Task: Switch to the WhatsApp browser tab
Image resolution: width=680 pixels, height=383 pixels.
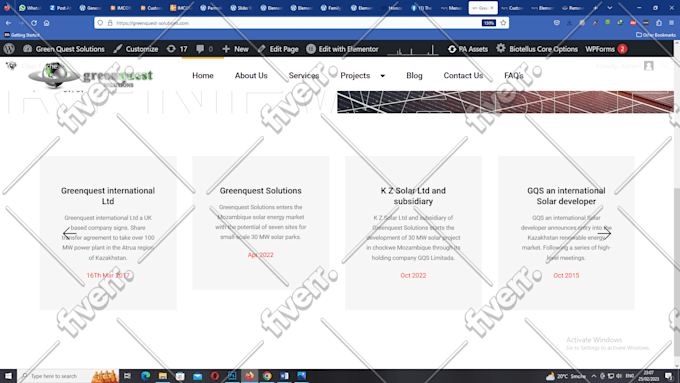Action: (30, 8)
